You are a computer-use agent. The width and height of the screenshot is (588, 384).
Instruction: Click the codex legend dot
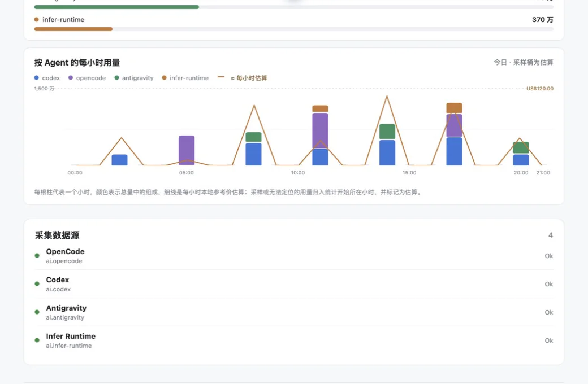[x=36, y=77]
